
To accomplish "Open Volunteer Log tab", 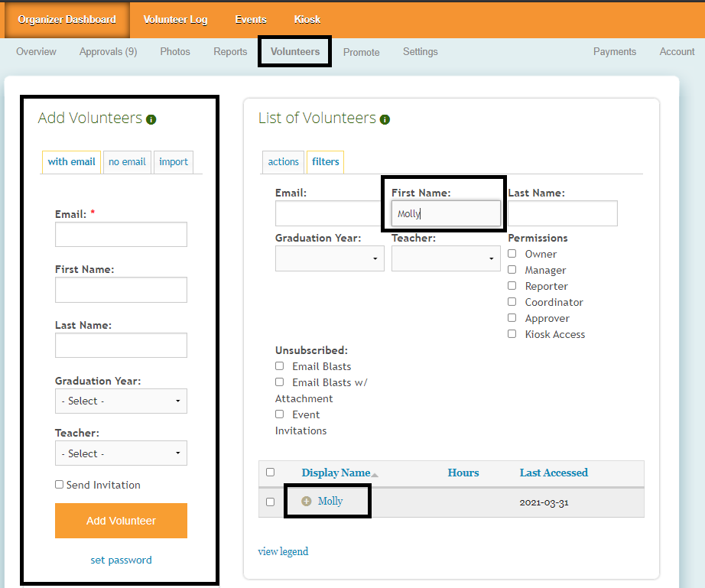I will click(175, 20).
